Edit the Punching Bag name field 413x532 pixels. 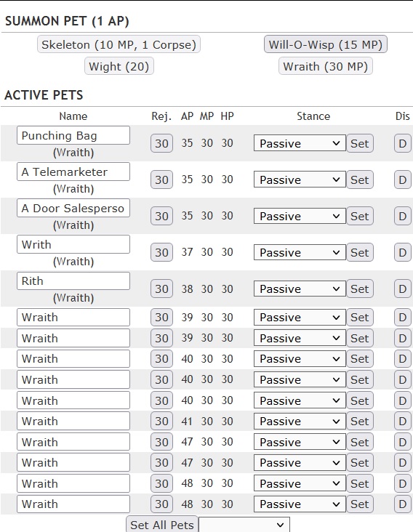(73, 135)
